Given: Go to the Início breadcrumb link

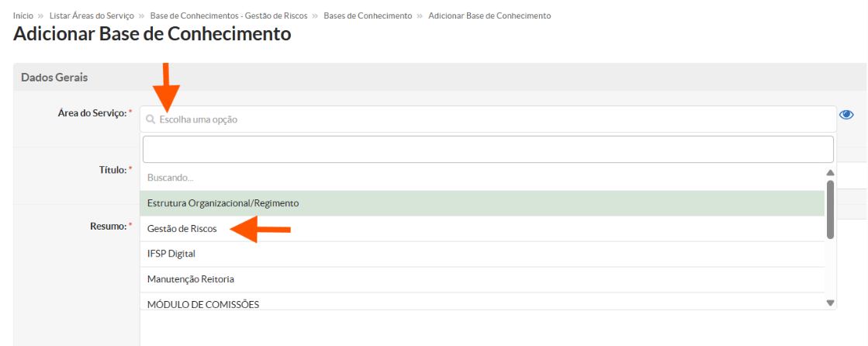Looking at the screenshot, I should point(23,16).
